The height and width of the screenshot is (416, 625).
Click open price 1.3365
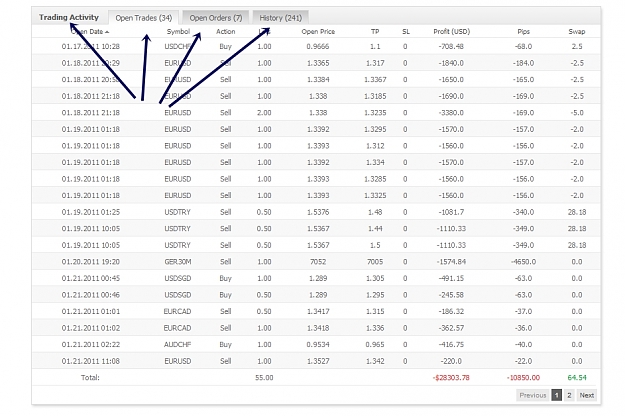318,63
